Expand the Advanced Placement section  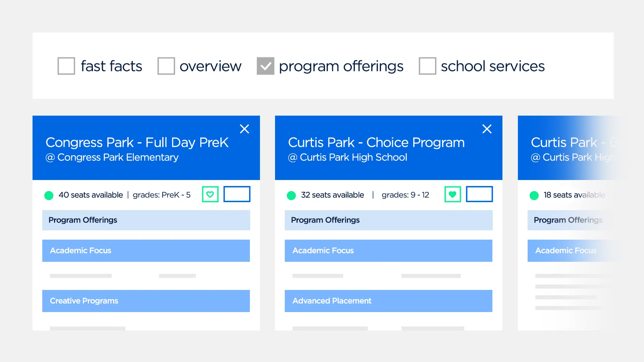coord(388,301)
